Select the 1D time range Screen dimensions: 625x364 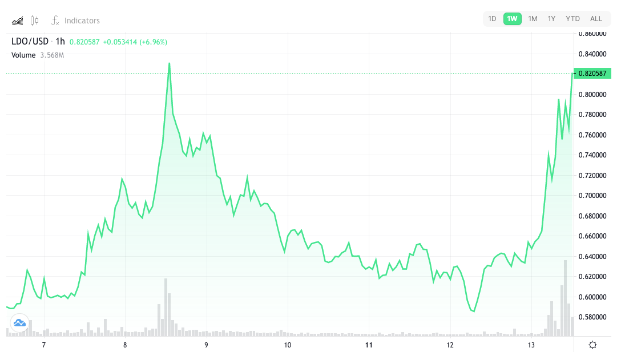click(492, 19)
